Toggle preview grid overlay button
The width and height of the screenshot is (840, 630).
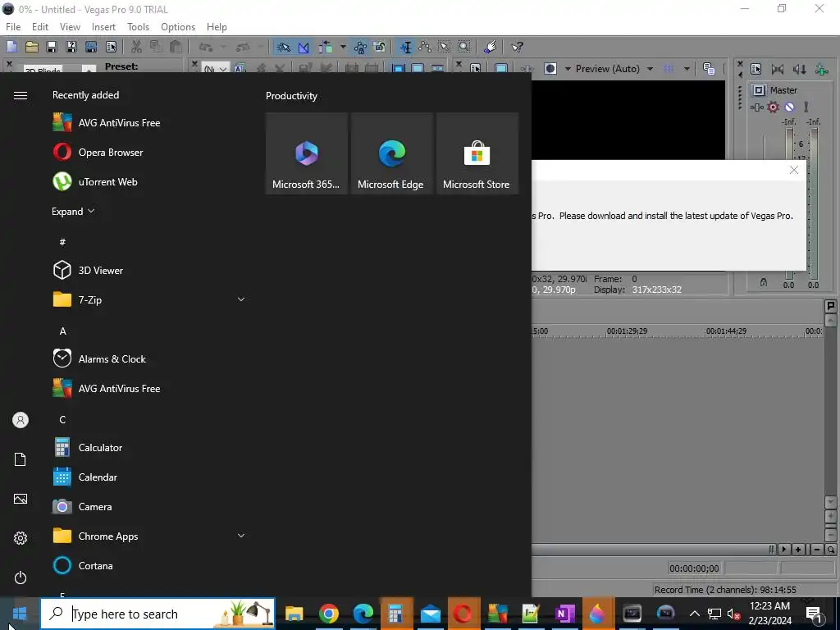tap(669, 69)
